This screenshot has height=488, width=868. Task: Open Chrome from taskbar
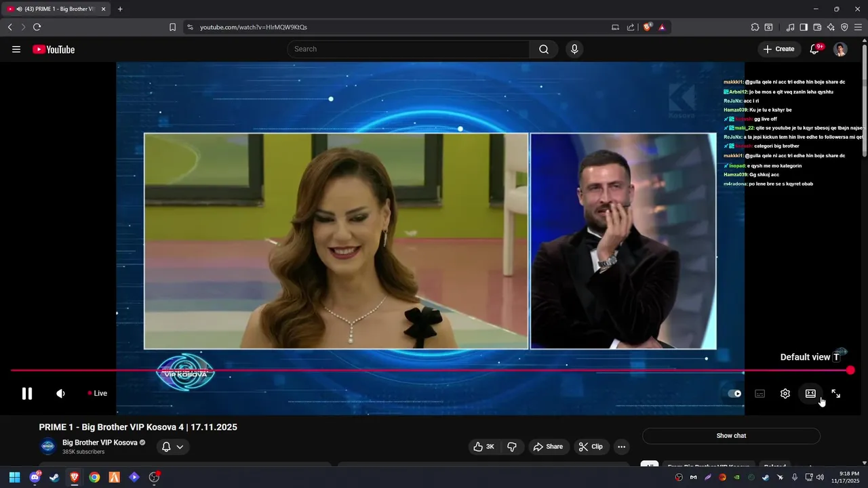pyautogui.click(x=94, y=477)
